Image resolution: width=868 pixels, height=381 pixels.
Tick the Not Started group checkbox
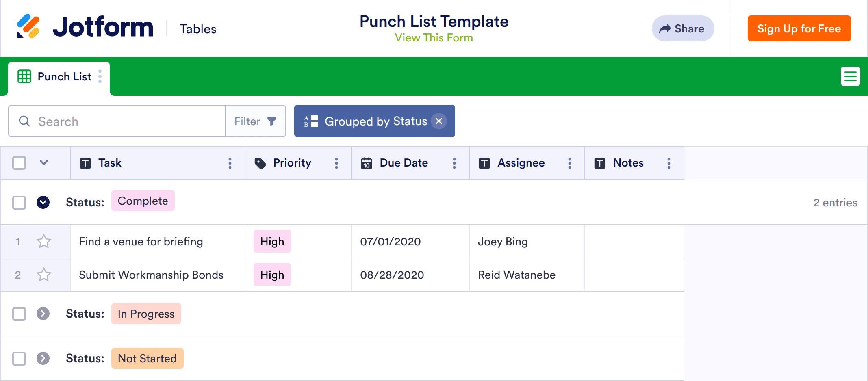pos(19,358)
